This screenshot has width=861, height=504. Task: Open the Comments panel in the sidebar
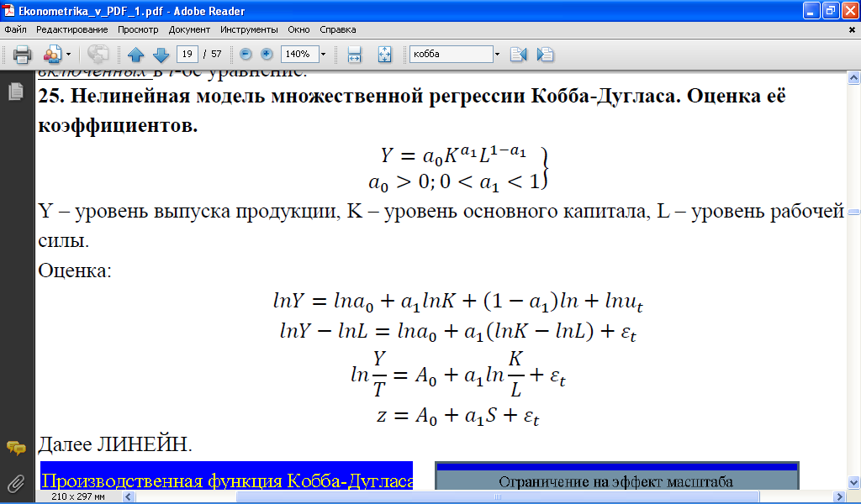[16, 448]
